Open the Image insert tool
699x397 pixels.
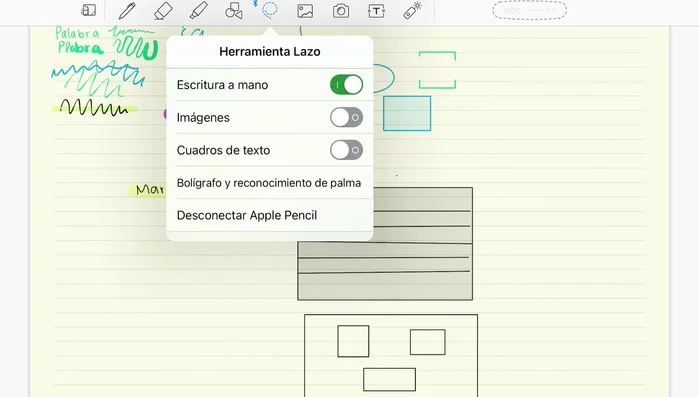[x=305, y=11]
